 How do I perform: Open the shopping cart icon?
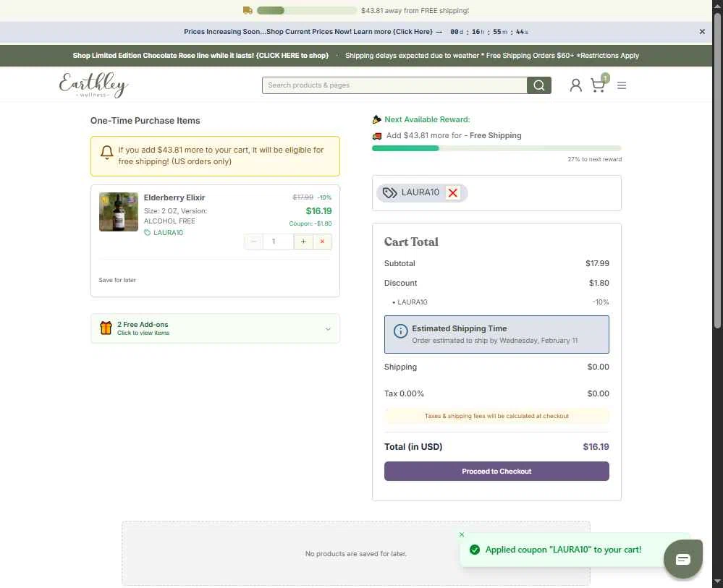599,85
